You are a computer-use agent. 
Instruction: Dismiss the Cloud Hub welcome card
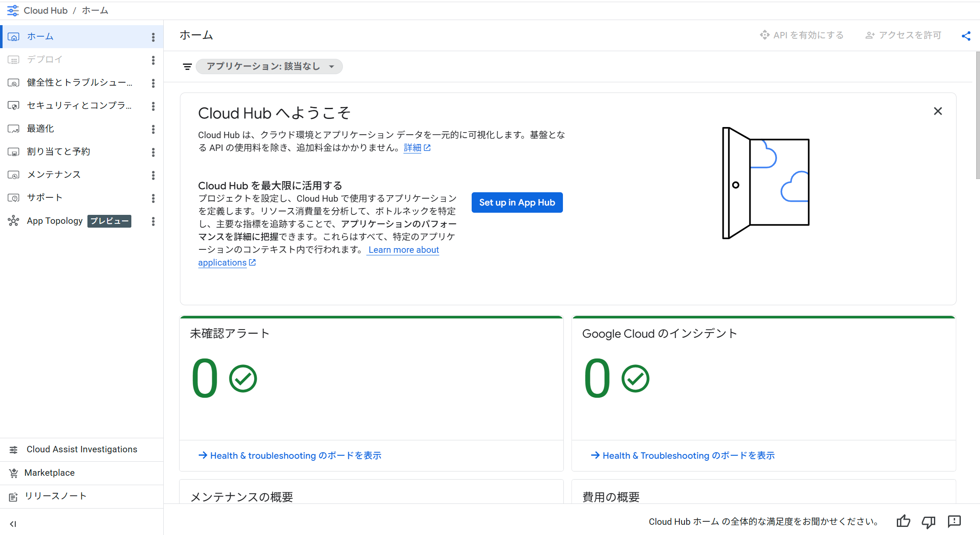click(x=937, y=111)
